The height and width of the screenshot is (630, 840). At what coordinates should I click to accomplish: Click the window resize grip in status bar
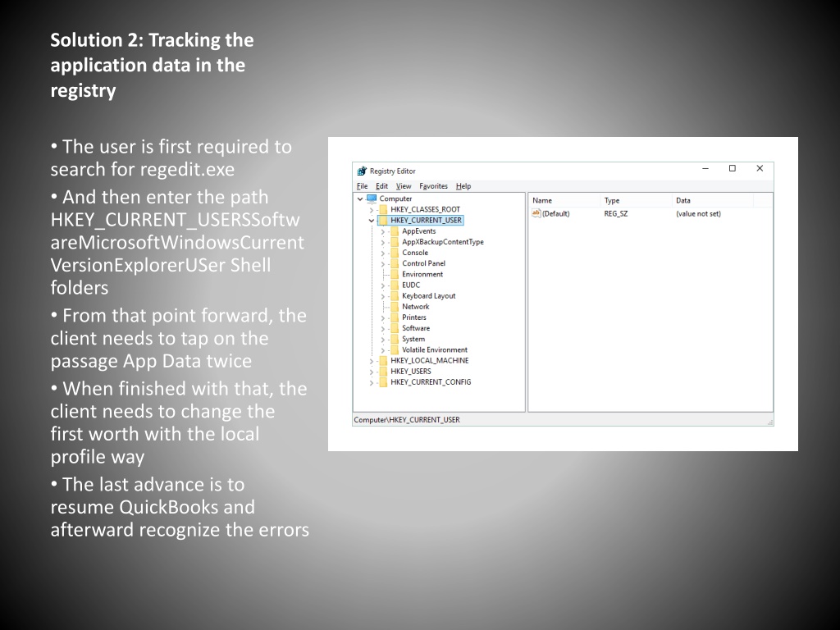click(x=769, y=422)
